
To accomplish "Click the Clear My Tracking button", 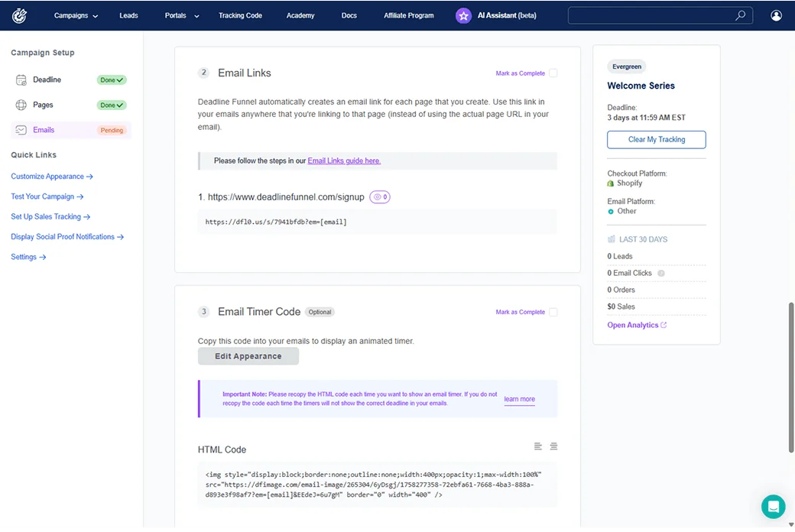I will [656, 139].
